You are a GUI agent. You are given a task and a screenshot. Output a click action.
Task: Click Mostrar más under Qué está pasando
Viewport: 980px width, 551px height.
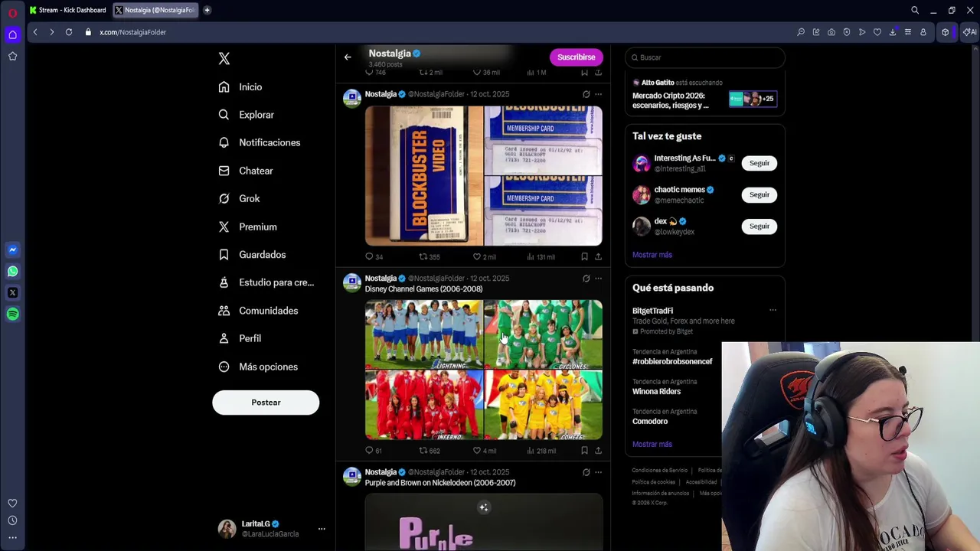point(652,444)
